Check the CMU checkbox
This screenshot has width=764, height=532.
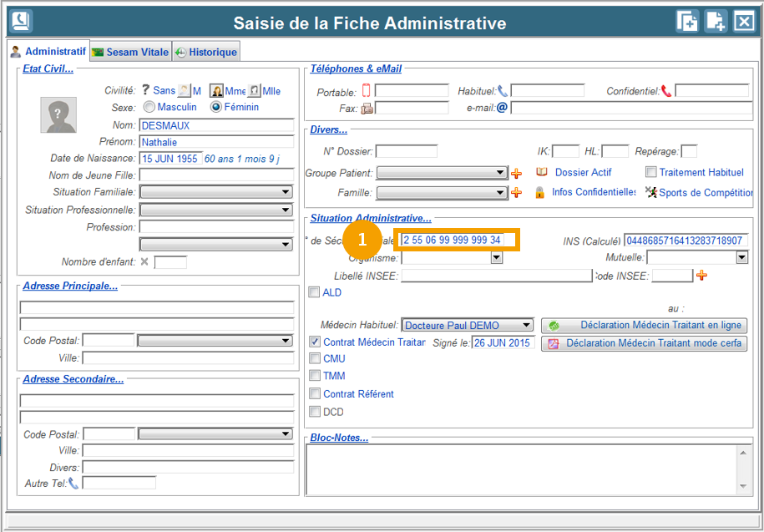315,358
